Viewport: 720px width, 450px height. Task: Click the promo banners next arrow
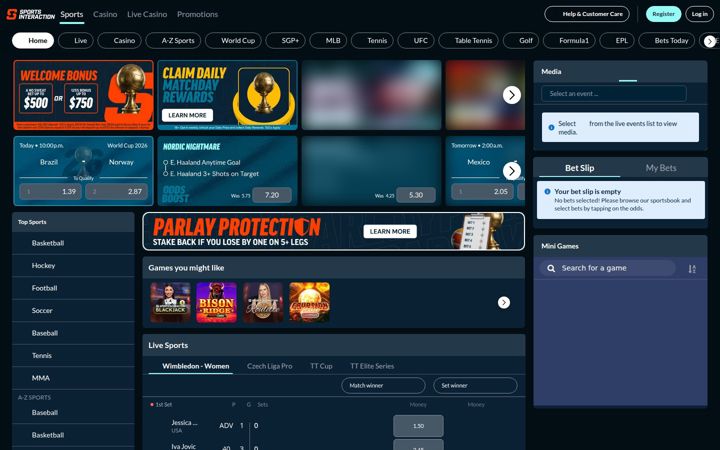click(x=512, y=95)
